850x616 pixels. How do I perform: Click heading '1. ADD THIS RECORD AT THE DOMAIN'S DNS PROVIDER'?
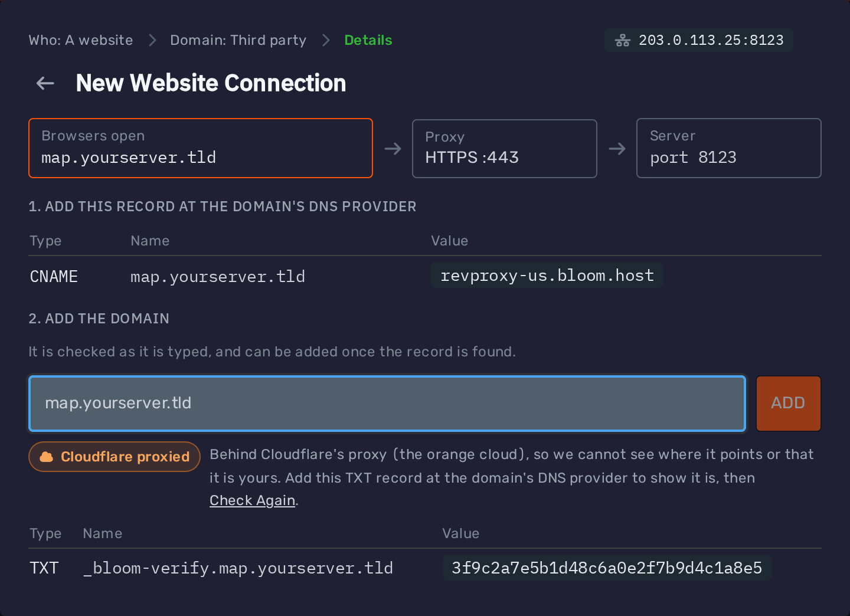click(x=223, y=207)
